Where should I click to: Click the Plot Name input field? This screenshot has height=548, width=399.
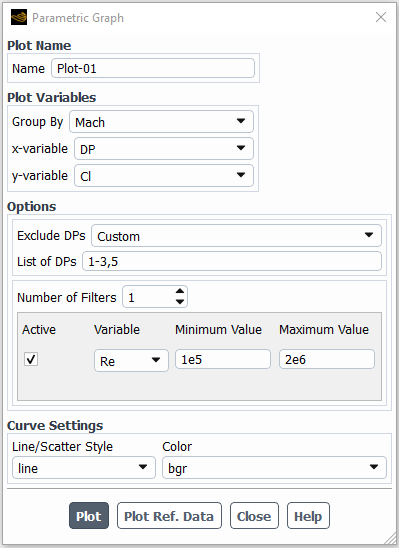pyautogui.click(x=153, y=68)
